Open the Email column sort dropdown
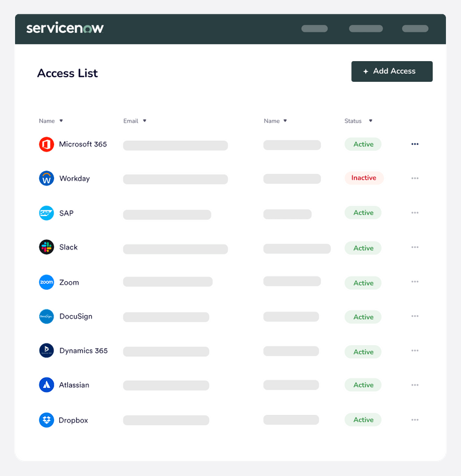Viewport: 461px width, 476px height. coord(144,121)
